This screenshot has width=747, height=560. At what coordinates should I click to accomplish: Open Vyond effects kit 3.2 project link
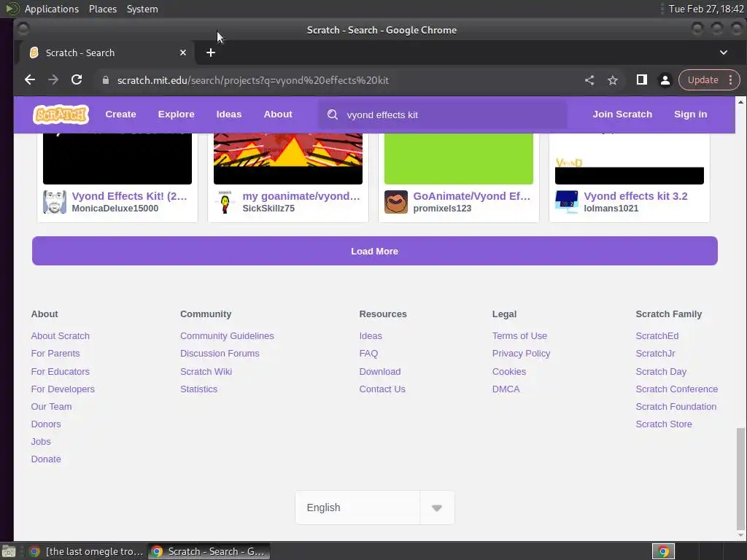coord(635,196)
